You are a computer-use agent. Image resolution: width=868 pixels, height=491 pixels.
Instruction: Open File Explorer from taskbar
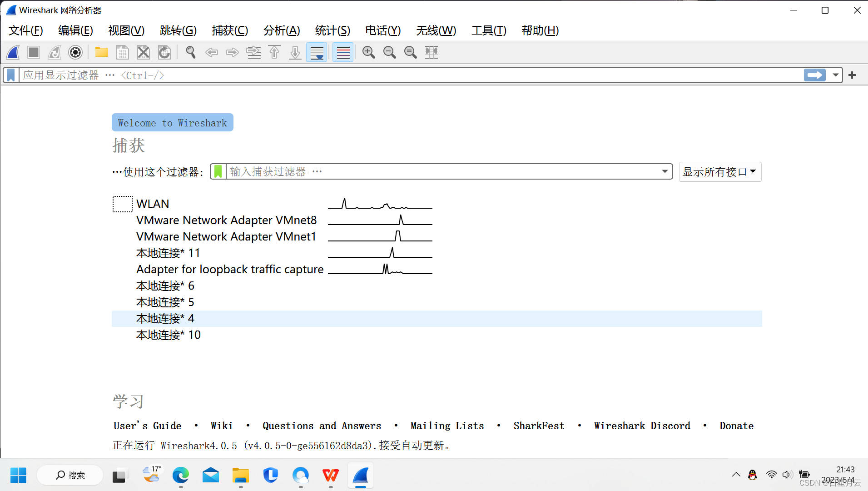coord(240,476)
